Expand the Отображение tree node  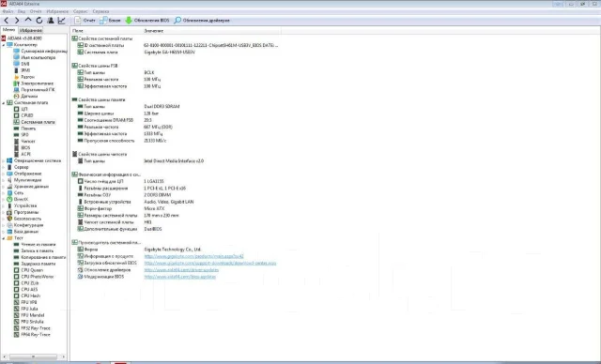click(x=4, y=174)
